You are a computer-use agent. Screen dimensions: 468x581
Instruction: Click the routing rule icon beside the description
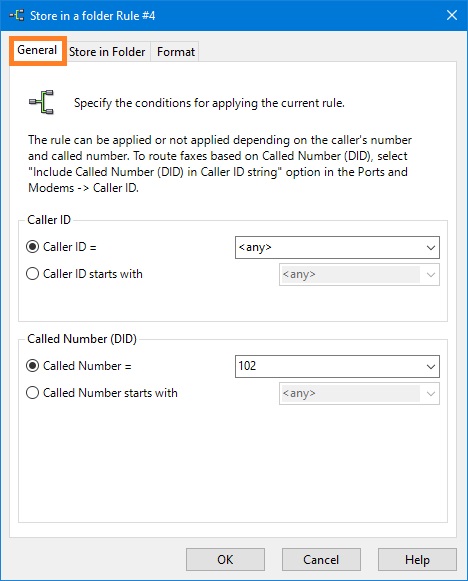42,102
